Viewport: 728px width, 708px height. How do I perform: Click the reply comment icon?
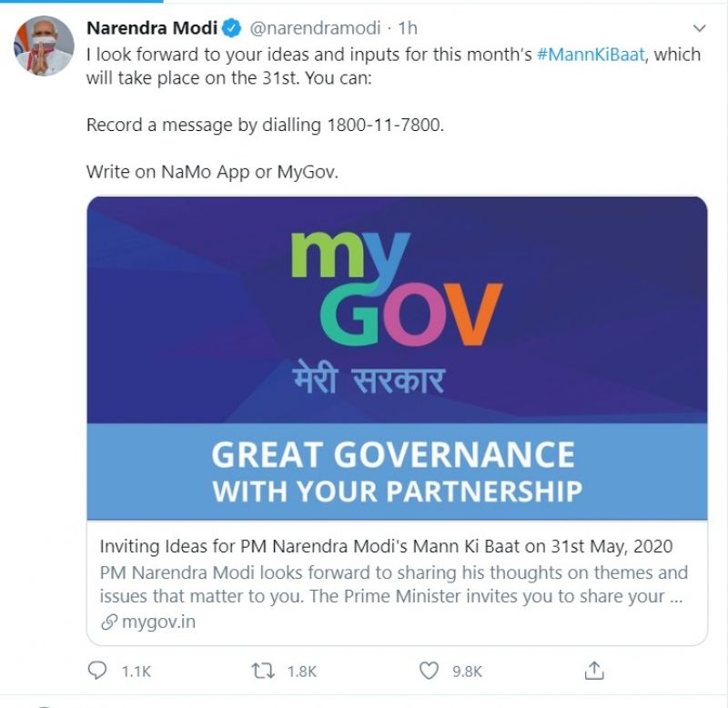97,671
